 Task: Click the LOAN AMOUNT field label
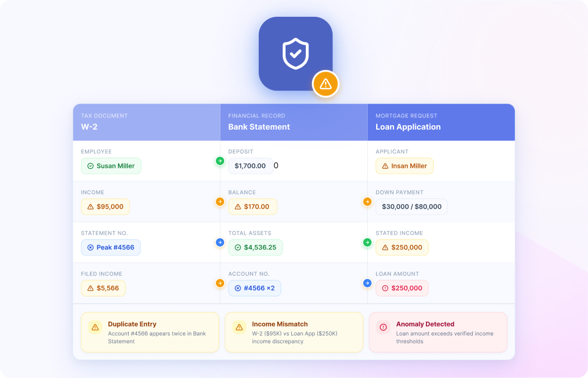(x=397, y=274)
